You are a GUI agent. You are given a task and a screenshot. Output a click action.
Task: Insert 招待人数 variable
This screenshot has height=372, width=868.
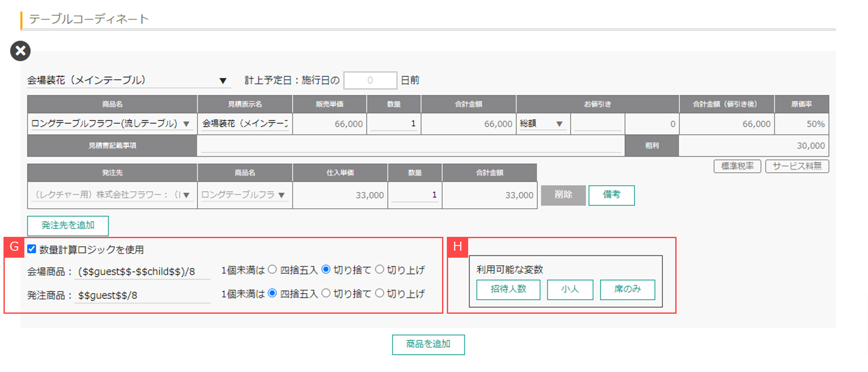[508, 289]
